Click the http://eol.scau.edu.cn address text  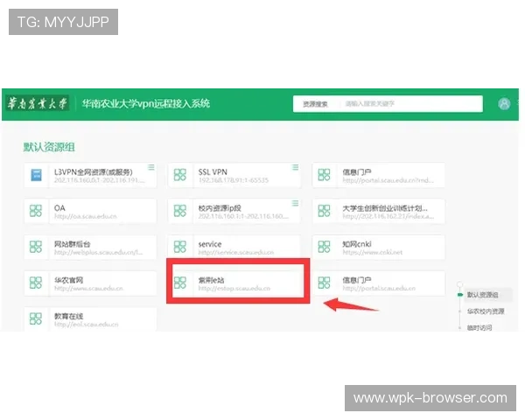(x=87, y=325)
